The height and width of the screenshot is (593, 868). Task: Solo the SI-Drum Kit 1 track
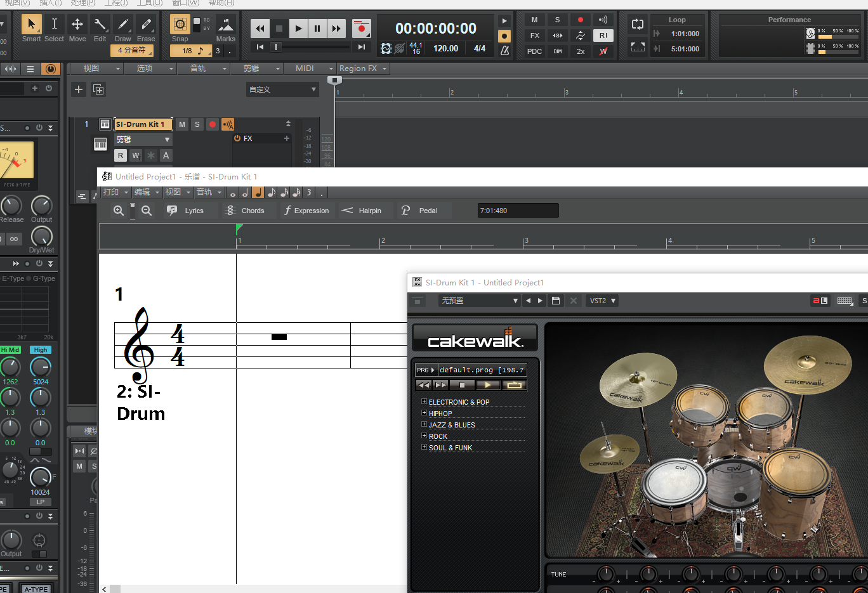(x=197, y=124)
